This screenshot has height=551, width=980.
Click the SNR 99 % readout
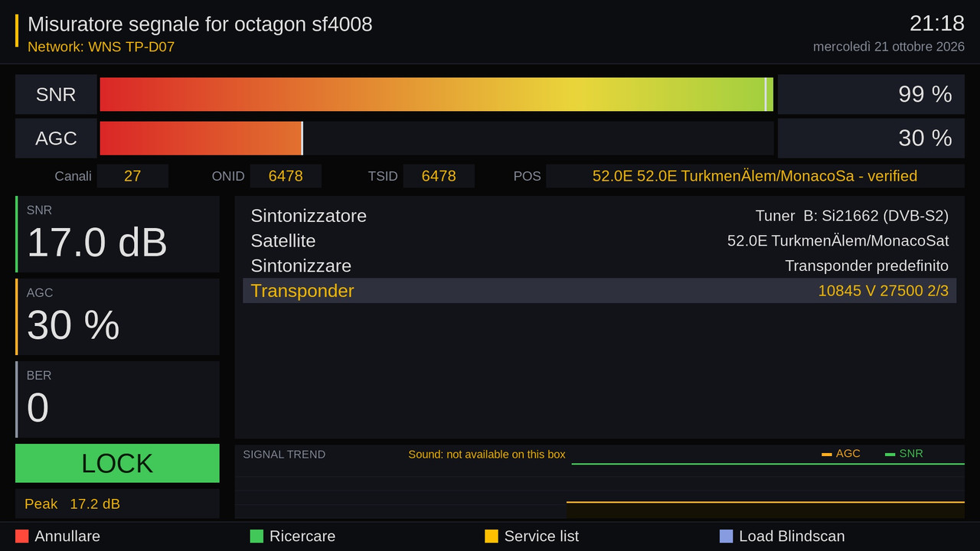click(x=871, y=94)
